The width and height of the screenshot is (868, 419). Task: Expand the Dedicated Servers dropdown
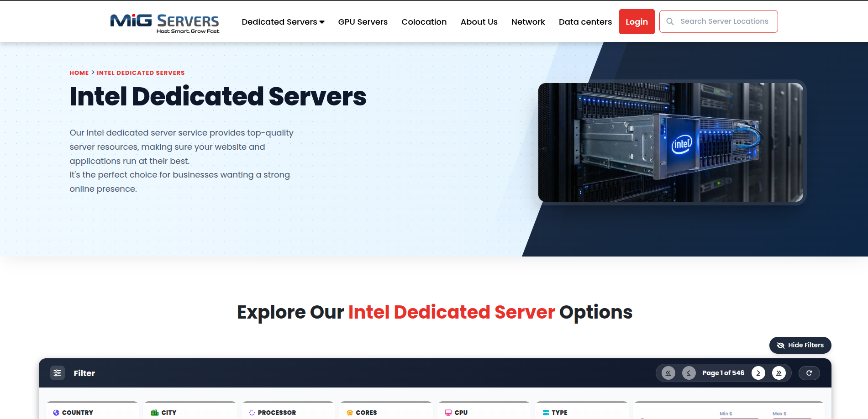tap(283, 21)
